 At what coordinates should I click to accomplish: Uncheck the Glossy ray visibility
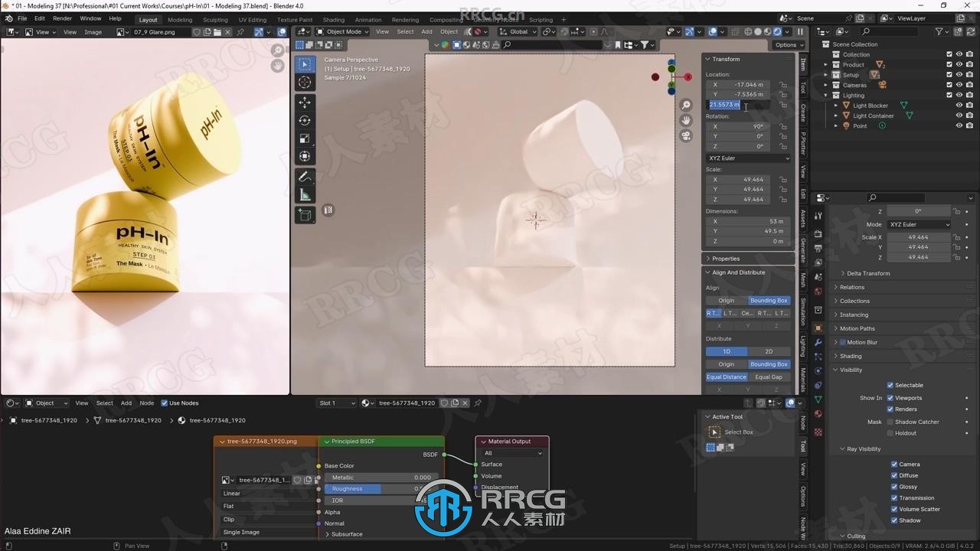[894, 487]
